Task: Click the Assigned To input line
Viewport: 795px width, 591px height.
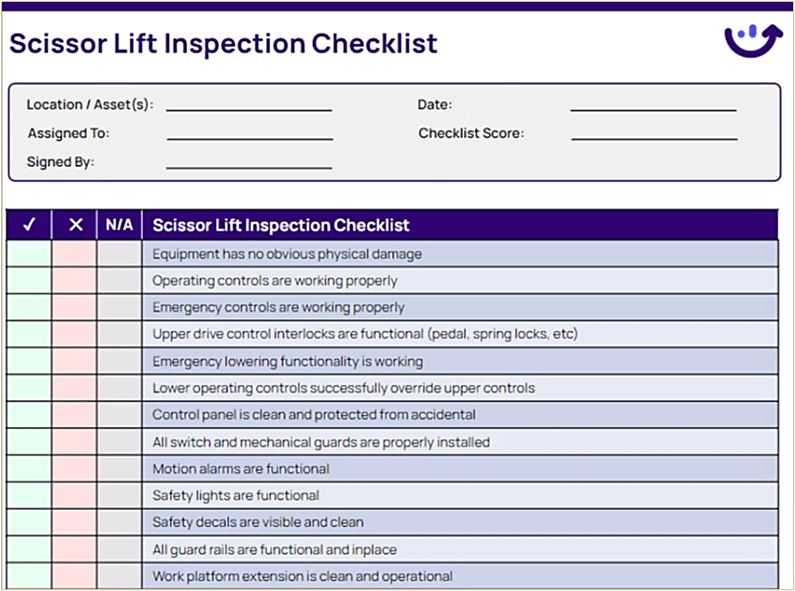Action: click(249, 134)
